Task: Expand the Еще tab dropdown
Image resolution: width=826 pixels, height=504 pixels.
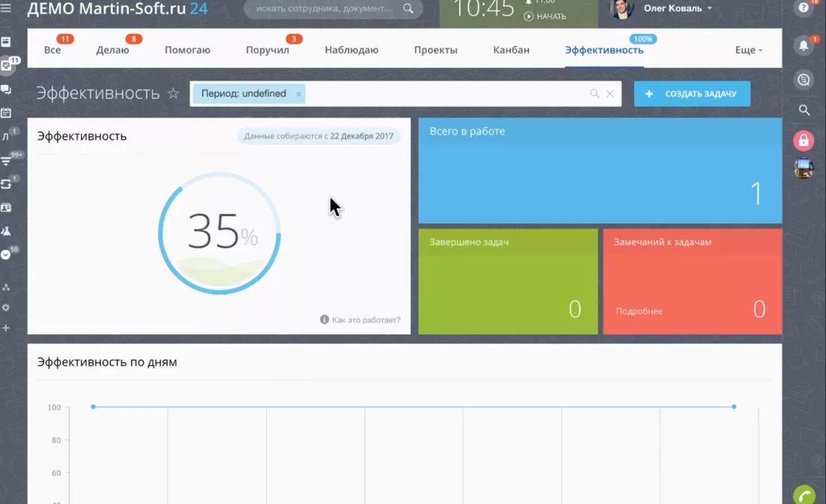Action: 748,50
